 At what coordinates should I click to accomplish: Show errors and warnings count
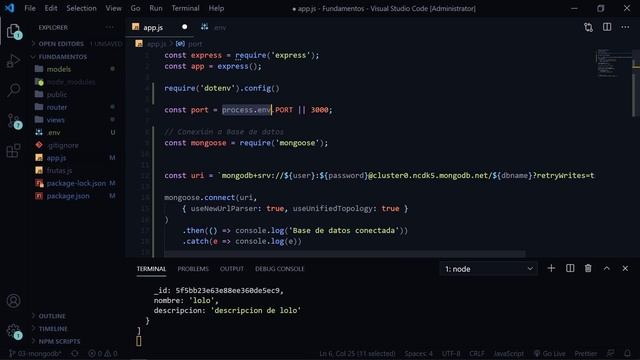click(103, 353)
